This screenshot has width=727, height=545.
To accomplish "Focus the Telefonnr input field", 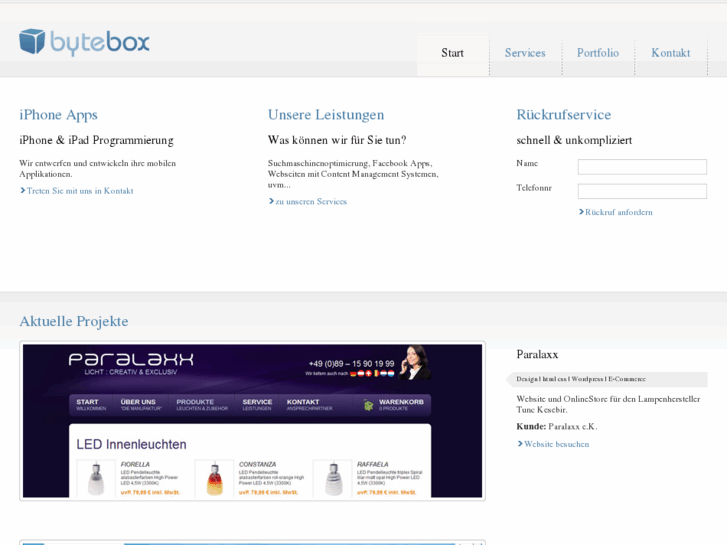I will click(x=642, y=191).
